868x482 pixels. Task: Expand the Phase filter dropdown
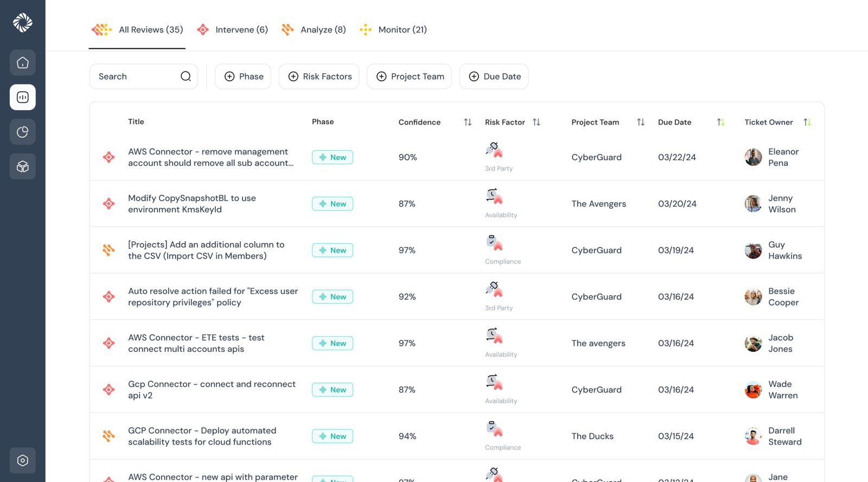click(243, 76)
